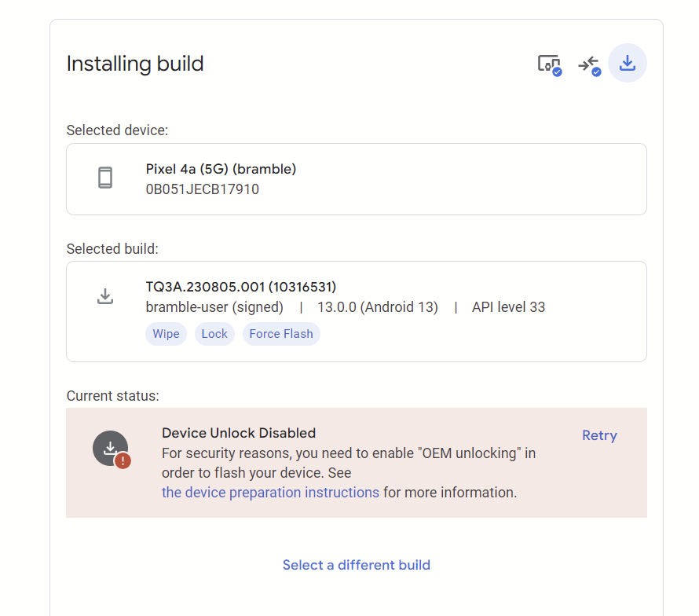Choose Select a different build

tap(357, 565)
